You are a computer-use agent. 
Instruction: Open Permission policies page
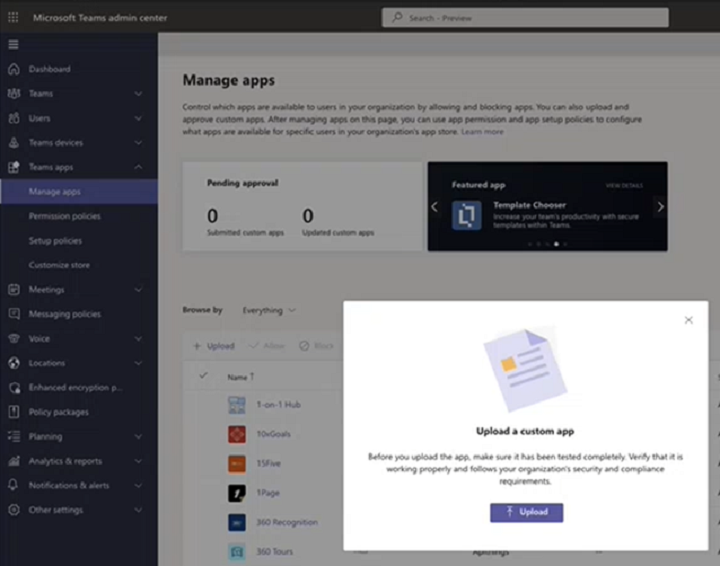(x=64, y=216)
